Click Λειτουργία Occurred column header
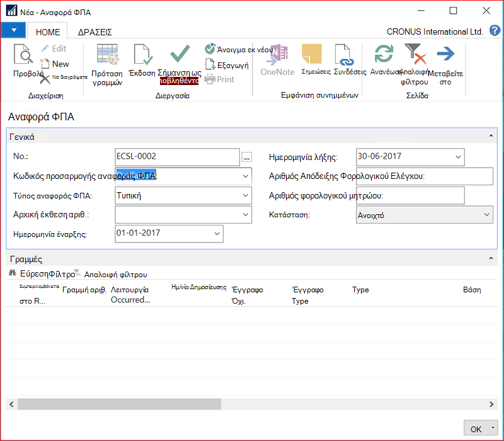 tap(130, 295)
